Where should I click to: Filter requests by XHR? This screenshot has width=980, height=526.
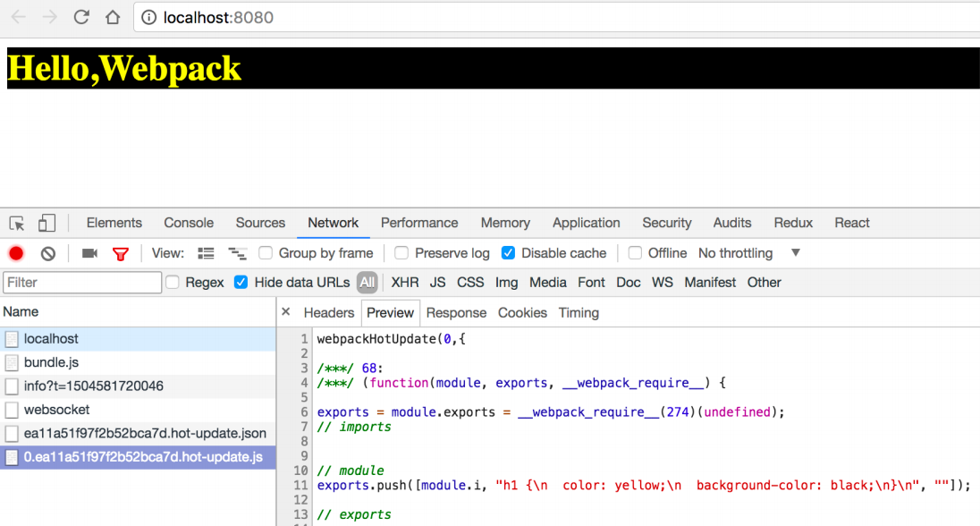[x=405, y=282]
